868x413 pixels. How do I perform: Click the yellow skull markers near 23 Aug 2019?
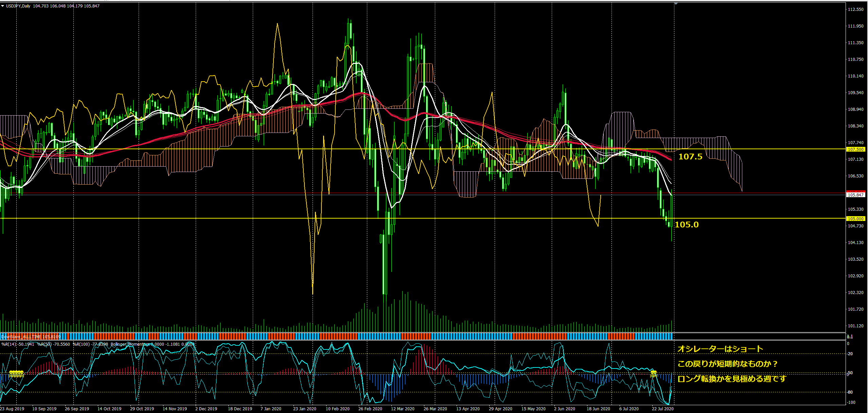[16, 374]
